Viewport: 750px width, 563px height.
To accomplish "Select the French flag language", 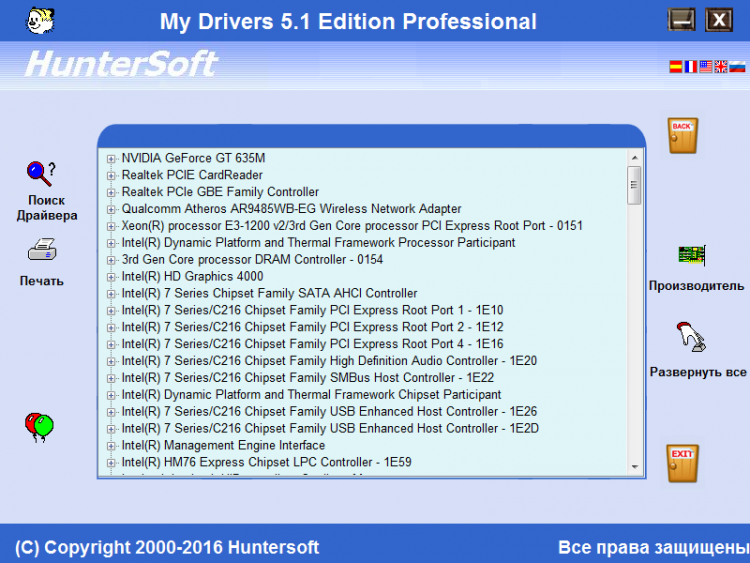I will point(690,66).
